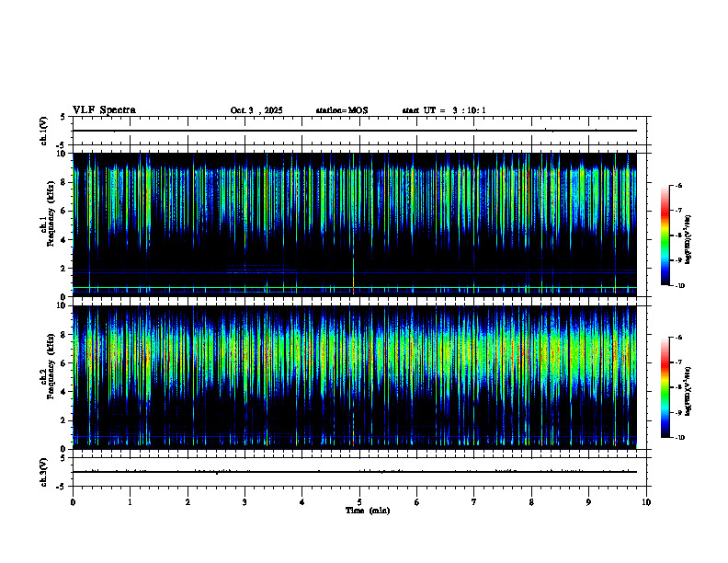Click the 'ch.1(V)' axis label

click(43, 131)
